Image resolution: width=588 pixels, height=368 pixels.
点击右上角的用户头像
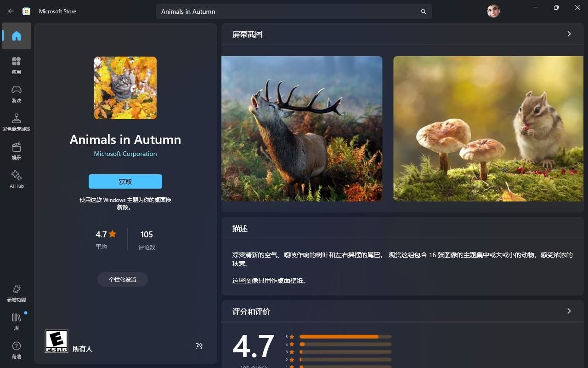pos(493,11)
